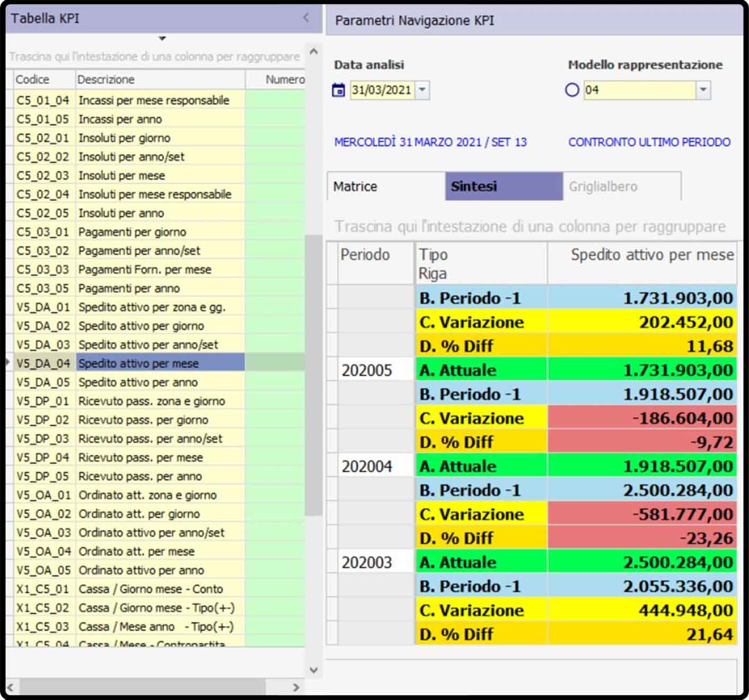Click the horizontal scroll left arrow
This screenshot has height=700, width=749.
tap(10, 687)
